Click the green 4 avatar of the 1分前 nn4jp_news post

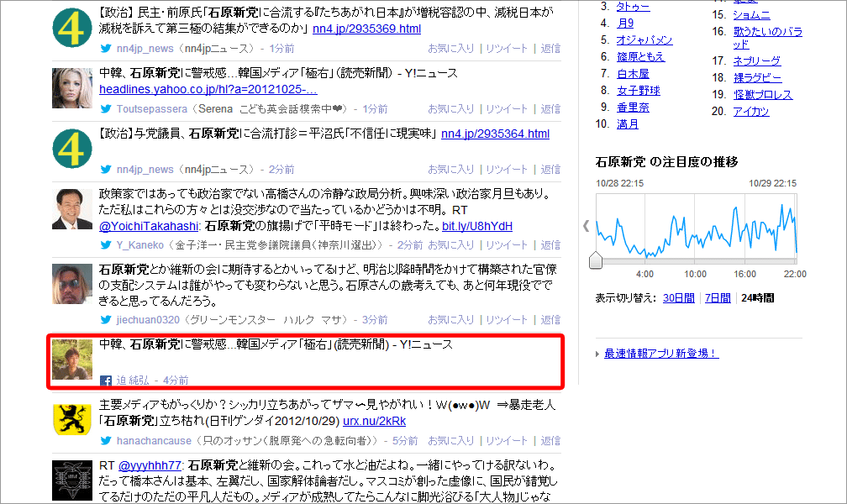(72, 28)
